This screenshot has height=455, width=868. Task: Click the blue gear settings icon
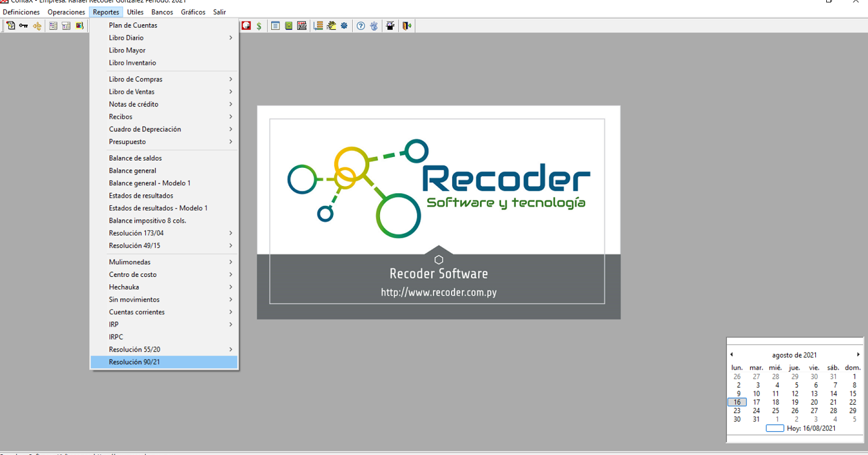tap(344, 26)
